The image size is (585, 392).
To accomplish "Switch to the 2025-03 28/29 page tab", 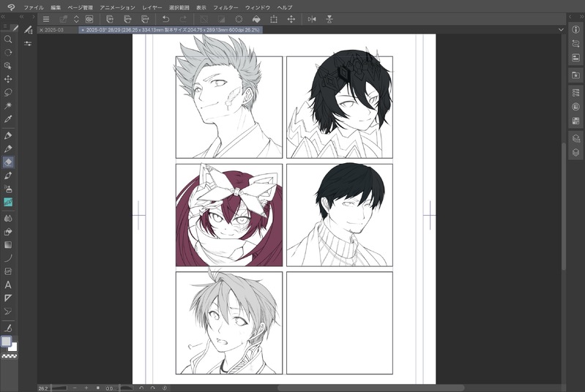I will click(x=171, y=30).
